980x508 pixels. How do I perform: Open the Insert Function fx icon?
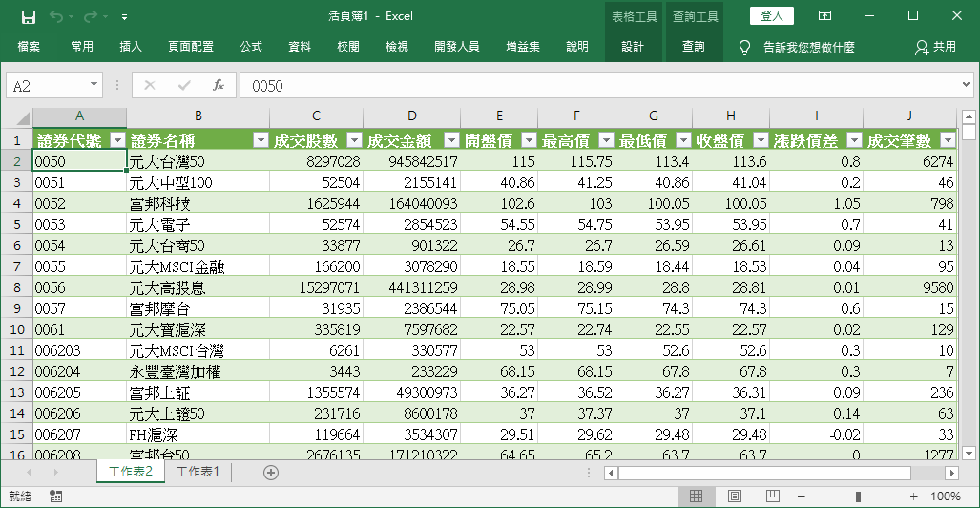[x=219, y=85]
